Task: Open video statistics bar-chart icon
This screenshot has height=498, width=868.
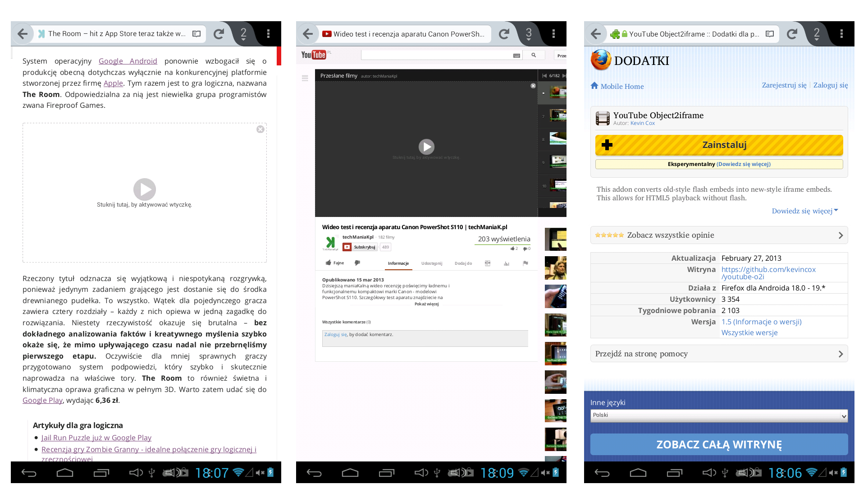Action: [507, 263]
